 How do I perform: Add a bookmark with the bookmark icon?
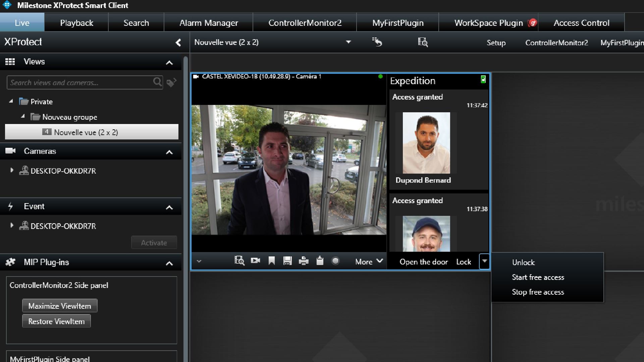pyautogui.click(x=272, y=261)
